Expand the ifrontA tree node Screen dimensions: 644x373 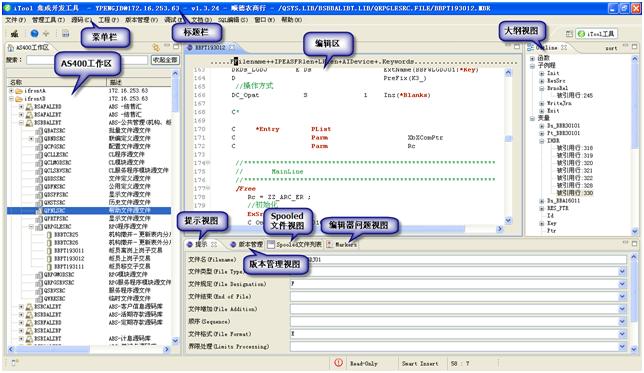click(12, 90)
